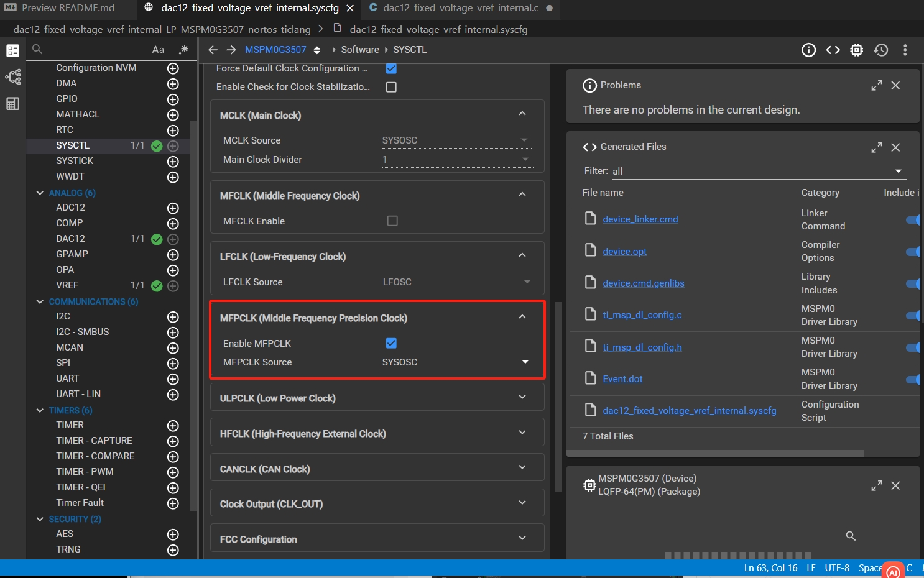Toggle include for Event.dot
924x578 pixels.
[x=913, y=379]
